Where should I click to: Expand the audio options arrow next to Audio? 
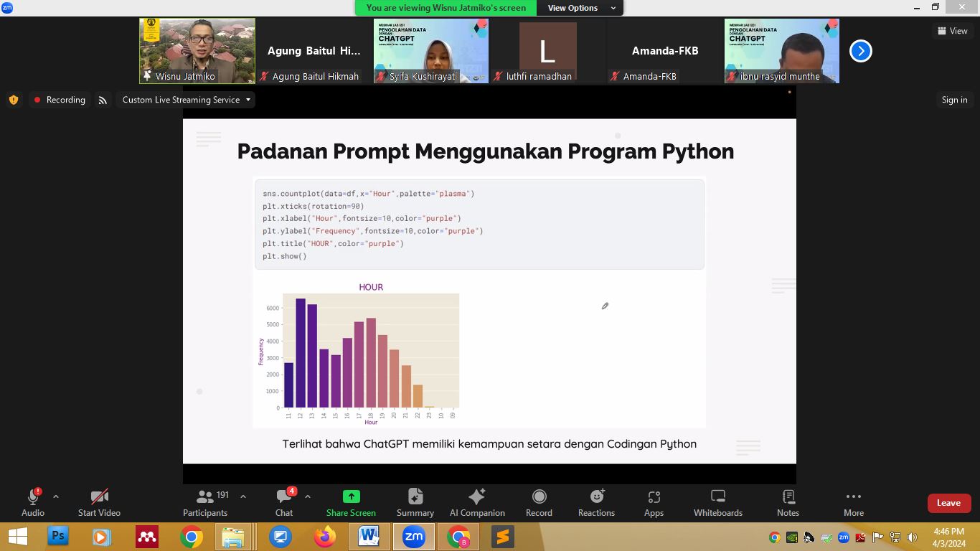pos(56,496)
